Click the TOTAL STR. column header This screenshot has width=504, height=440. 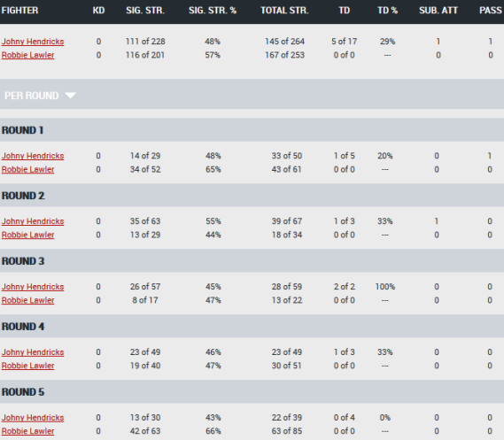[284, 11]
